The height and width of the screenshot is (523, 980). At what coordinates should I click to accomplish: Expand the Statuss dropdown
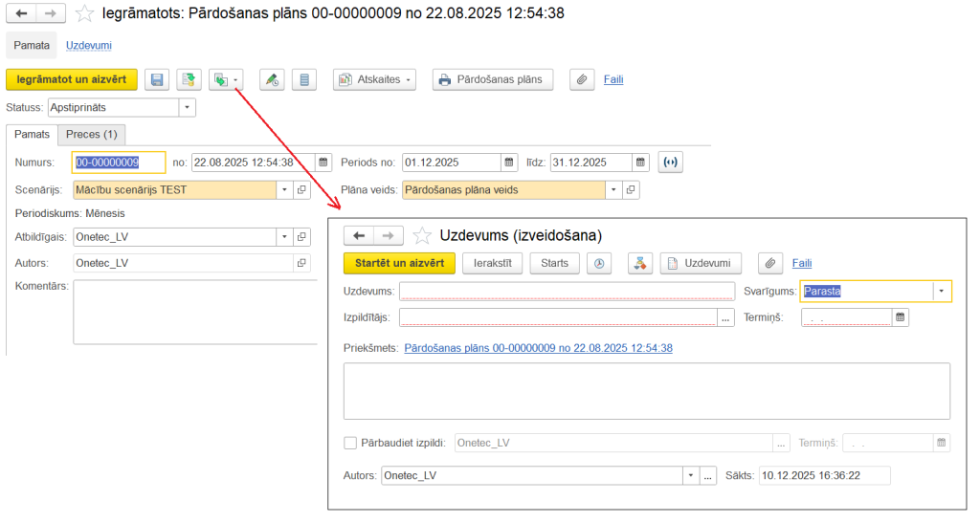(x=187, y=107)
